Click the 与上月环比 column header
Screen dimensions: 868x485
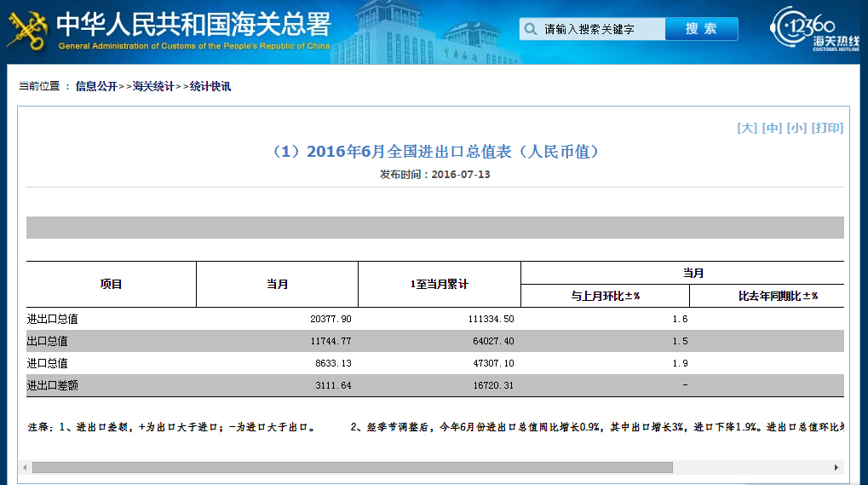pyautogui.click(x=605, y=296)
